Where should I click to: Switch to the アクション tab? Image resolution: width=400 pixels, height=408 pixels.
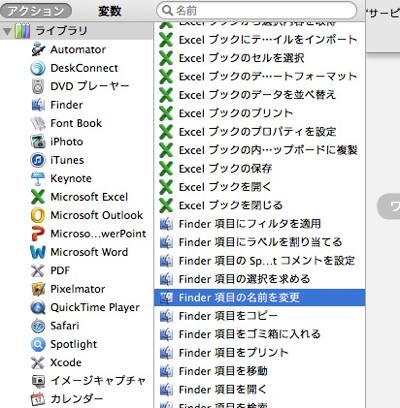tap(35, 11)
